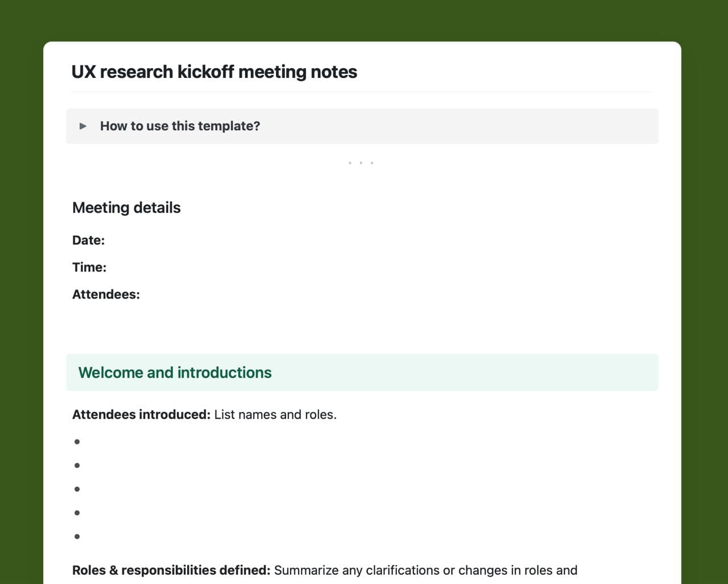Screen dimensions: 728x584
Task: Select the first empty bullet under Attendees introduced
Action: [x=77, y=442]
